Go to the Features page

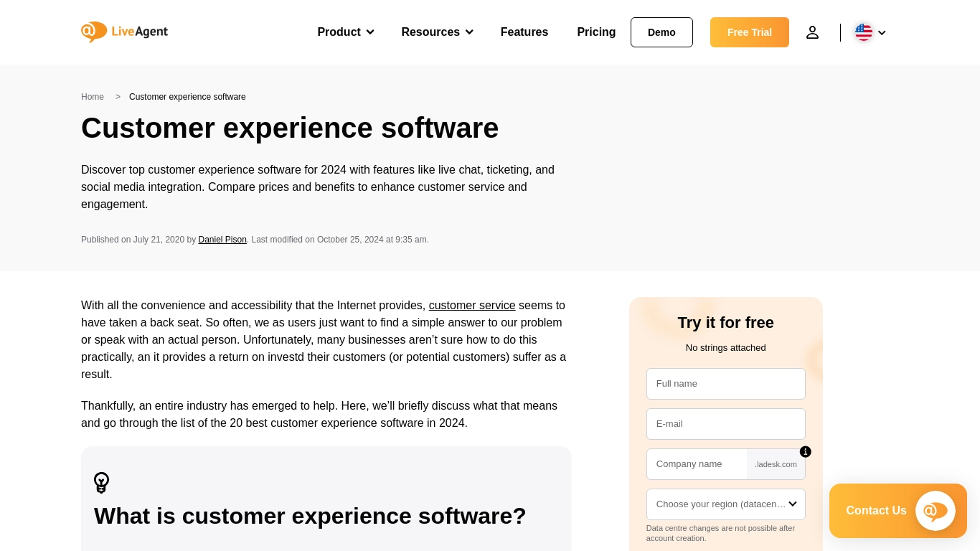524,32
